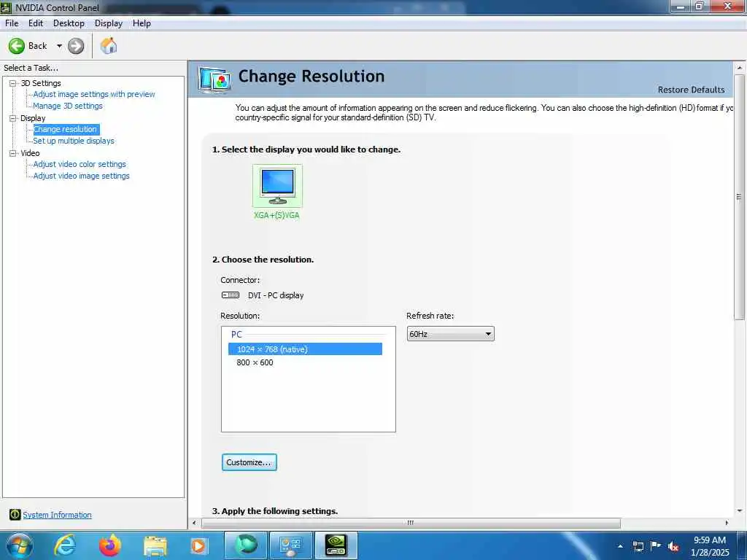747x560 pixels.
Task: Collapse the Display tree node
Action: (x=13, y=118)
